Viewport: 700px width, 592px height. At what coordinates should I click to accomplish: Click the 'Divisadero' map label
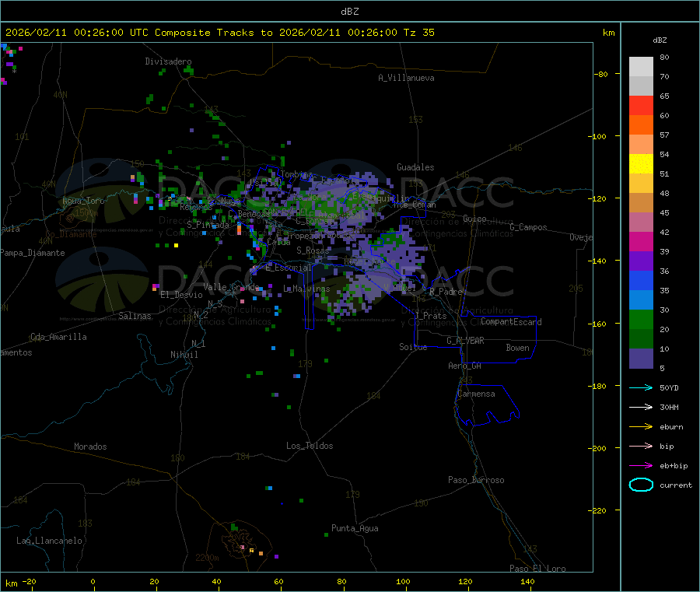pos(168,61)
